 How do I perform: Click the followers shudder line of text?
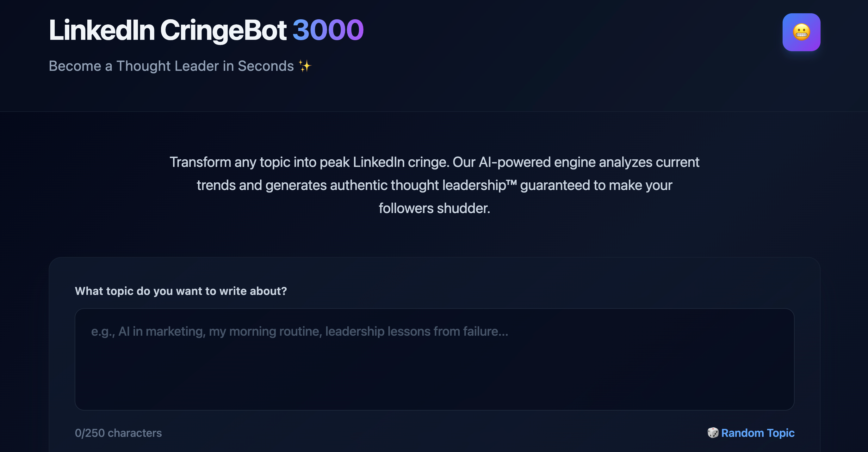click(434, 208)
